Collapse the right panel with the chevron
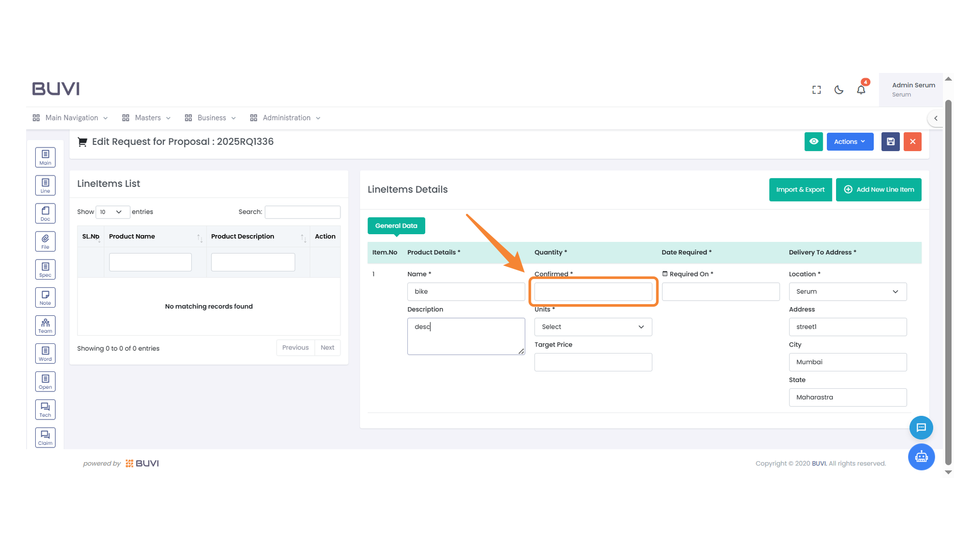Viewport: 980px width, 551px height. (x=936, y=118)
